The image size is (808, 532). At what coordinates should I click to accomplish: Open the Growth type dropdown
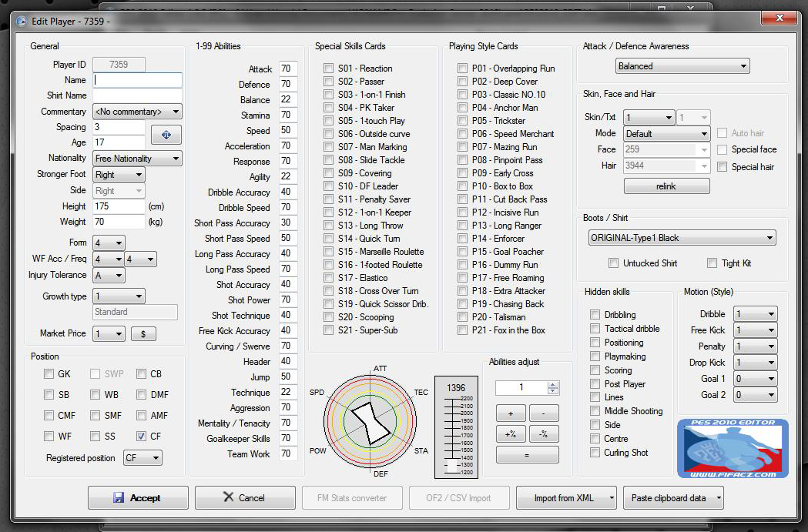click(x=119, y=296)
